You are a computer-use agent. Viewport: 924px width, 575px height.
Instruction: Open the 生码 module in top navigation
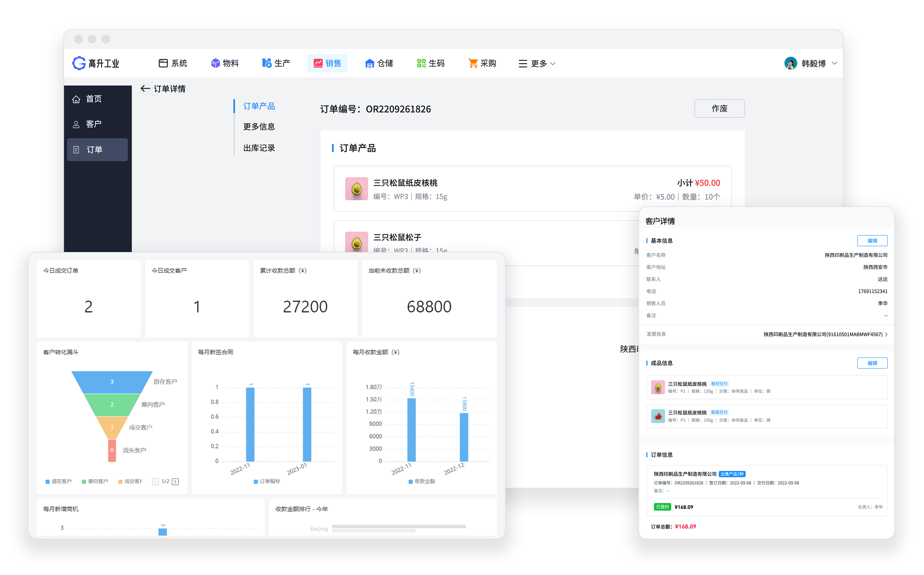tap(430, 63)
